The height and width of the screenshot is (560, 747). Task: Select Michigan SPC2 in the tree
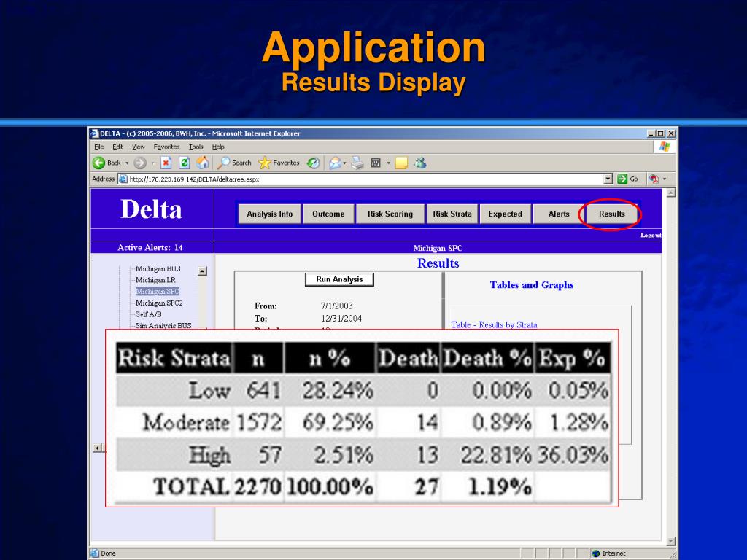tap(159, 303)
